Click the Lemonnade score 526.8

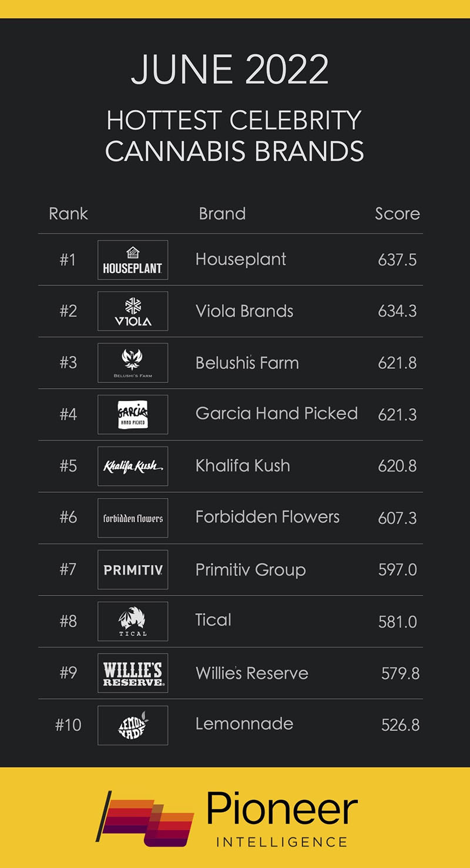(x=400, y=725)
